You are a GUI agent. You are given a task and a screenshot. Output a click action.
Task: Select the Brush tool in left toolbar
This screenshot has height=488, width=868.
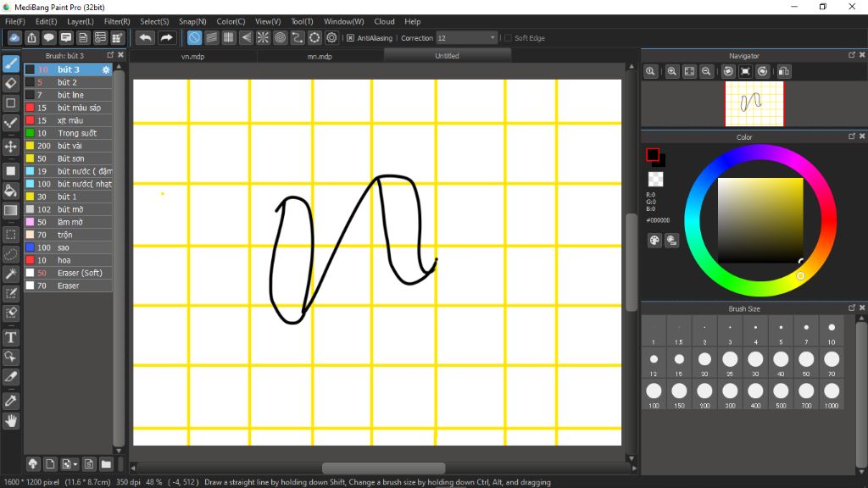[10, 64]
